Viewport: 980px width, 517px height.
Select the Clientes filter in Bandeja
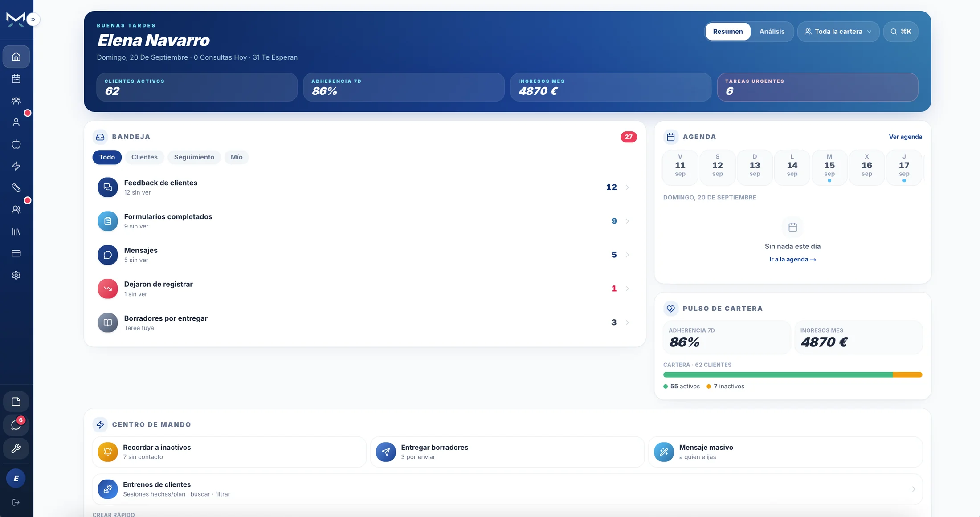tap(144, 157)
